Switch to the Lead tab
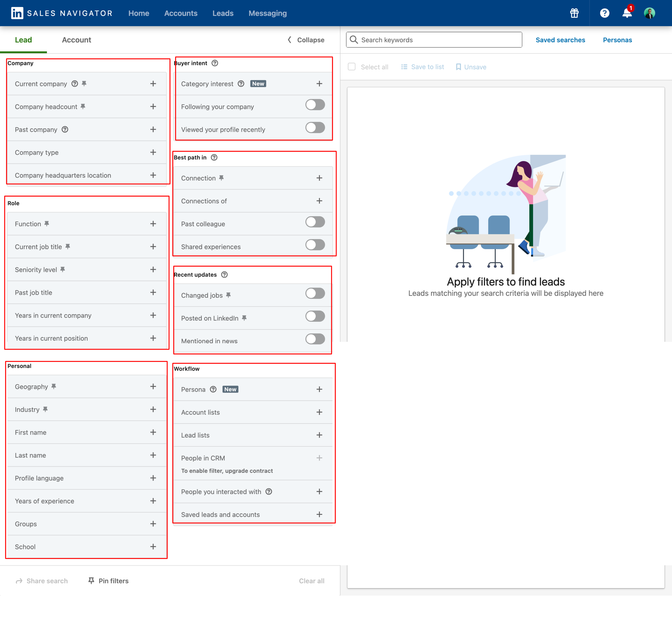 23,40
